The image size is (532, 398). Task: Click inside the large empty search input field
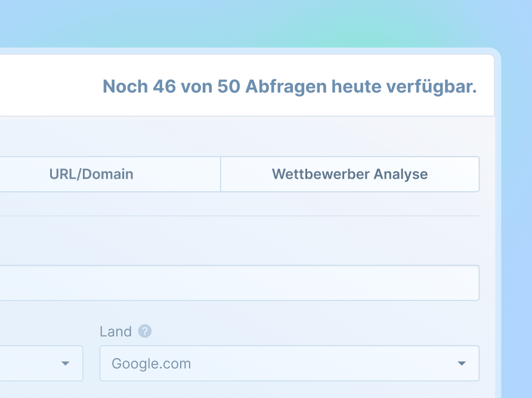pyautogui.click(x=239, y=282)
